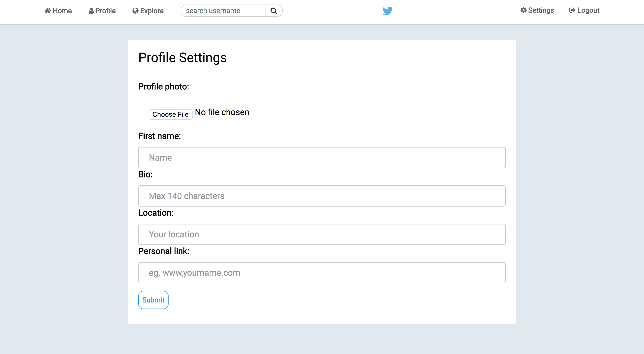This screenshot has width=644, height=354.
Task: Select the Location input box
Action: click(322, 234)
